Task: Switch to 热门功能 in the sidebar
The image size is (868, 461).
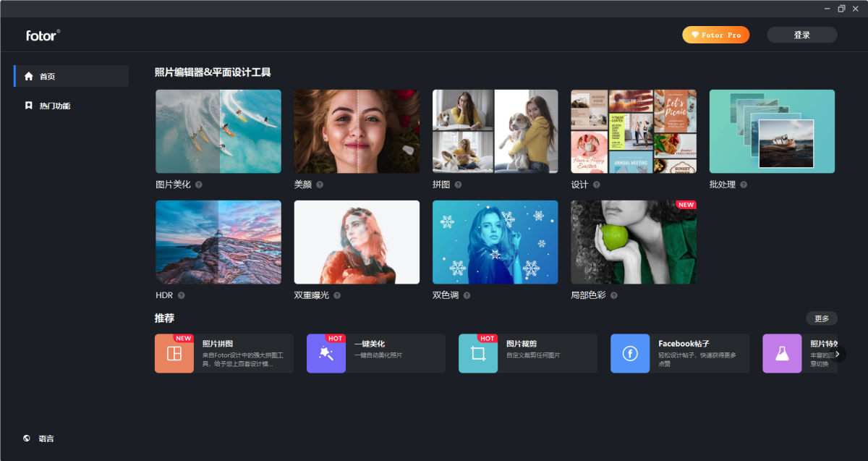Action: tap(55, 106)
